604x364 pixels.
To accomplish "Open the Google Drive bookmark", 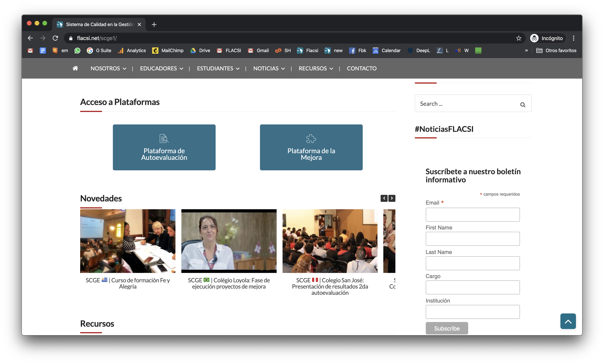I will point(200,51).
